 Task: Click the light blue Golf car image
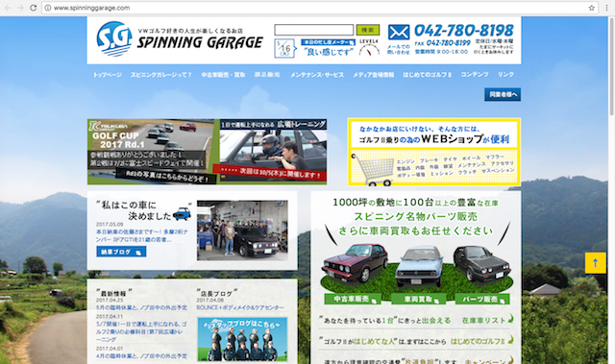[x=419, y=266]
